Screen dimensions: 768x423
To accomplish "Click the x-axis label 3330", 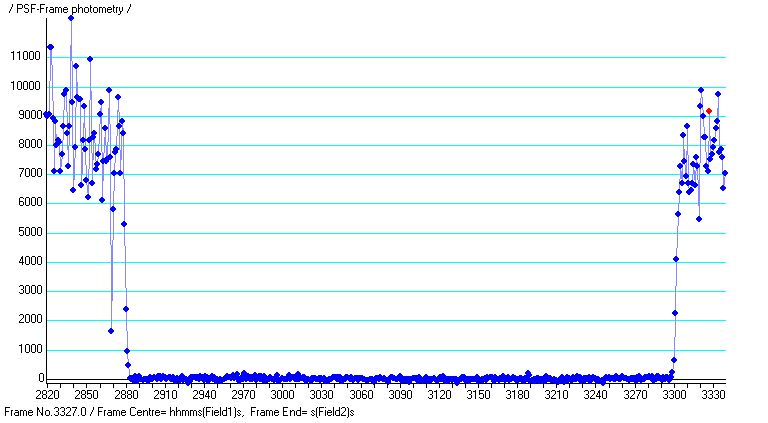I will pyautogui.click(x=714, y=396).
